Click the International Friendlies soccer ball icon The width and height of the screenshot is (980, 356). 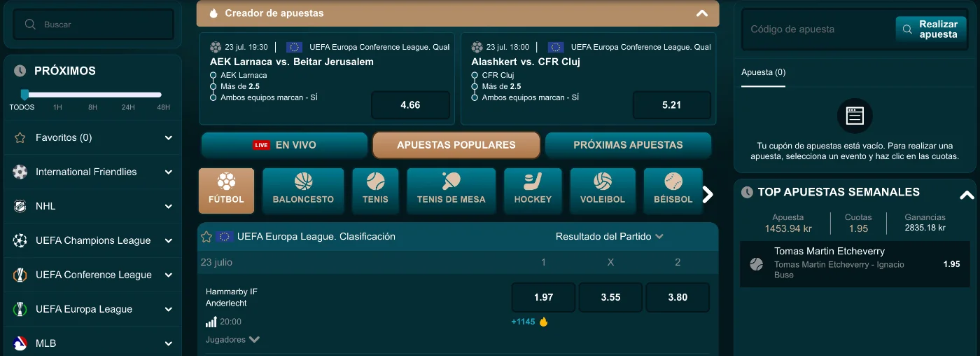click(20, 172)
